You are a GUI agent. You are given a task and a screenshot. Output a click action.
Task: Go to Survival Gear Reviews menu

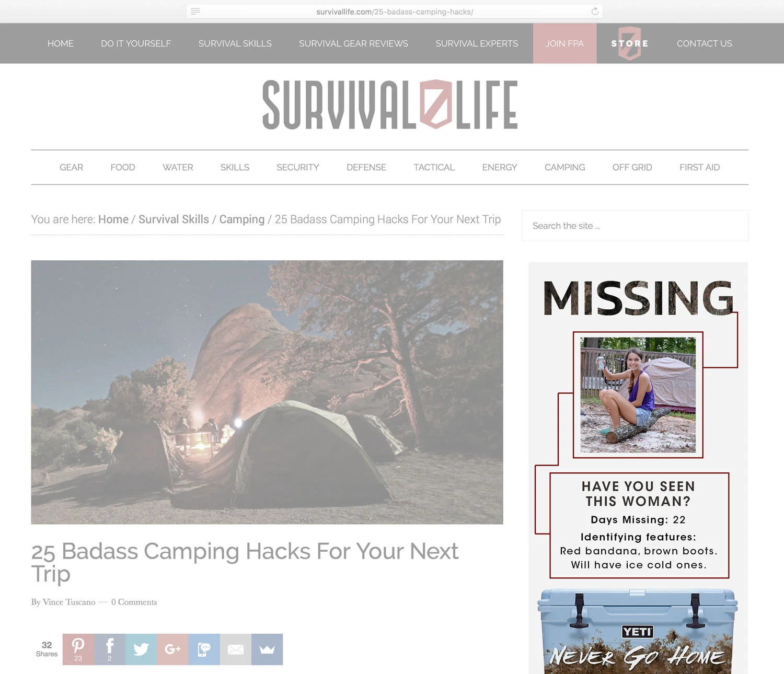(353, 43)
